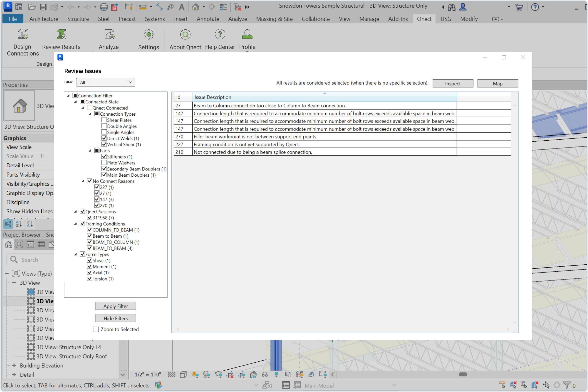Enable the Zoom to Selected checkbox
Viewport: 588px width, 392px height.
pos(96,329)
